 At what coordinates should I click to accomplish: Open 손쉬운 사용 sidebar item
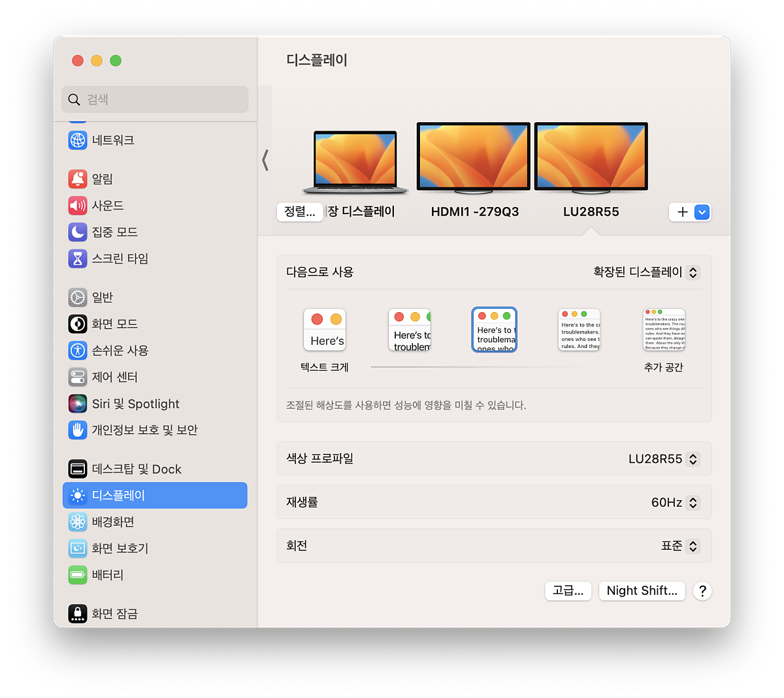click(x=155, y=351)
